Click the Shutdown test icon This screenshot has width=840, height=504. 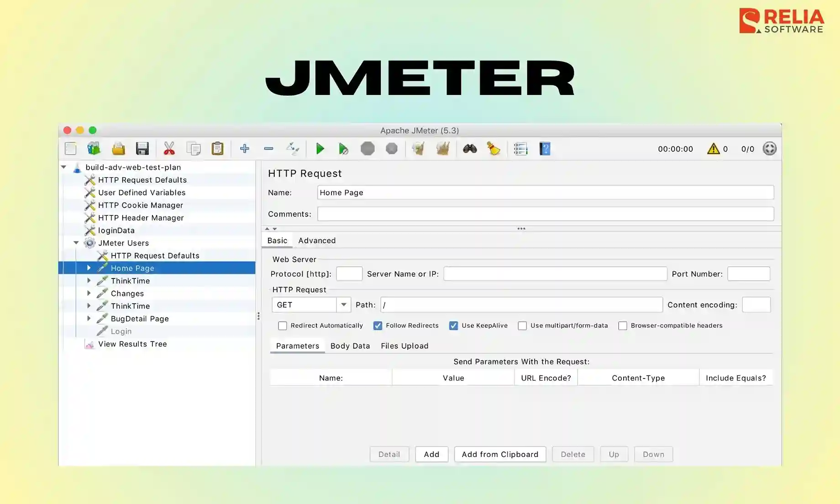tap(392, 149)
